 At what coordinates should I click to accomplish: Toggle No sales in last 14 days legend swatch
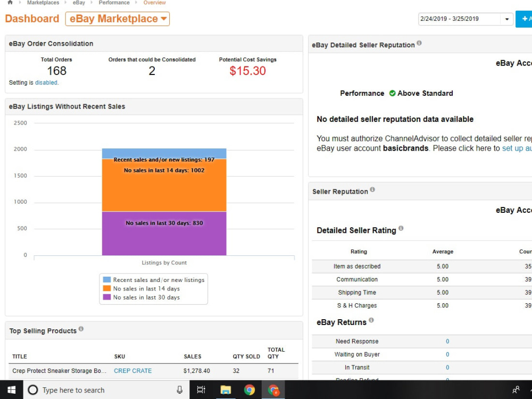(107, 288)
